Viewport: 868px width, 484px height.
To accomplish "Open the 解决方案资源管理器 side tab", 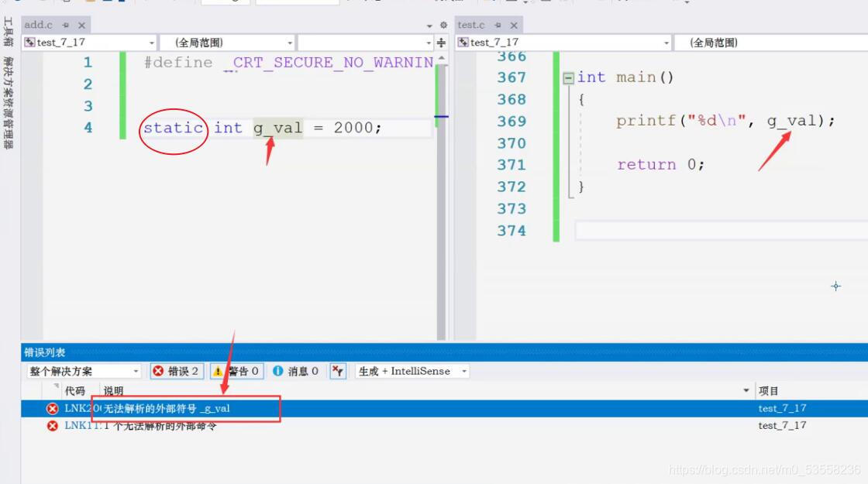I will (x=8, y=102).
